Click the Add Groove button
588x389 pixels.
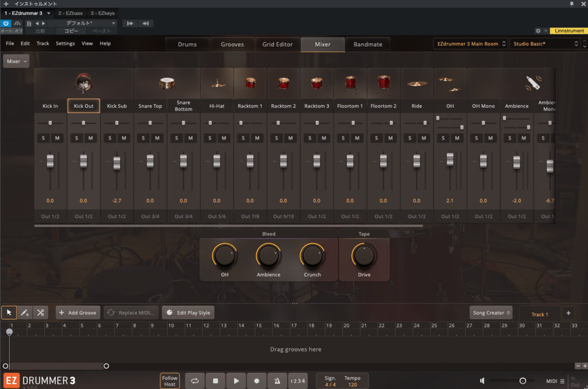click(78, 313)
